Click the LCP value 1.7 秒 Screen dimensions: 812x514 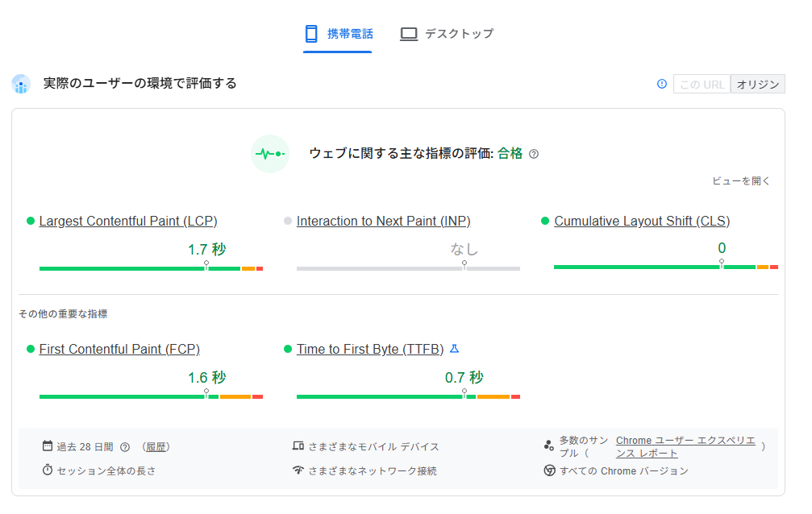pyautogui.click(x=206, y=250)
